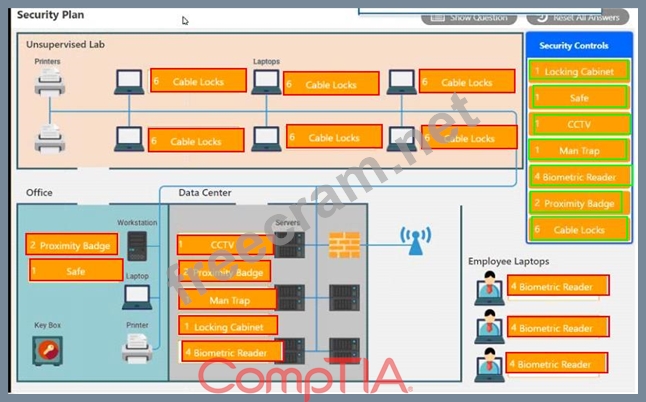Click the upper printer in Unsupervised Lab
The width and height of the screenshot is (646, 402).
pos(49,82)
